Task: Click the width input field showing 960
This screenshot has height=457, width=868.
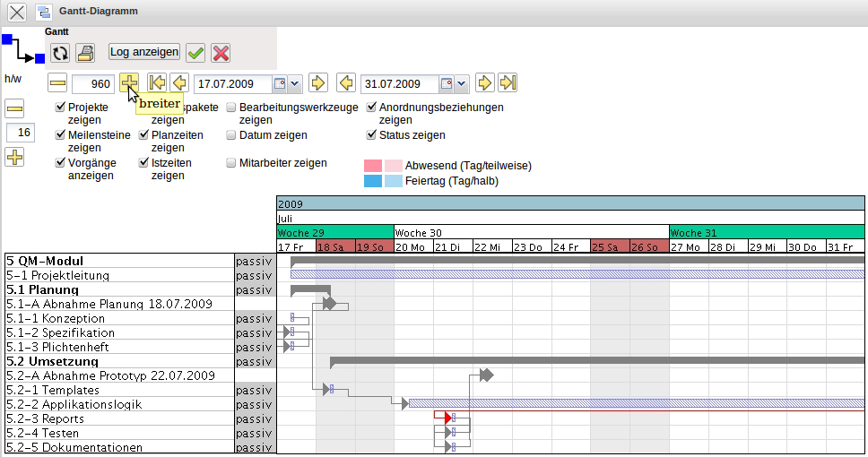Action: point(93,84)
